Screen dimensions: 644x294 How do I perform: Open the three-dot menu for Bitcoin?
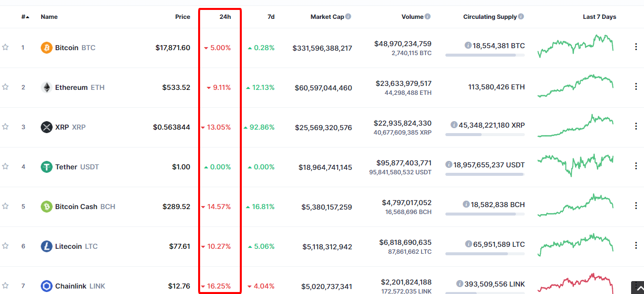(636, 47)
